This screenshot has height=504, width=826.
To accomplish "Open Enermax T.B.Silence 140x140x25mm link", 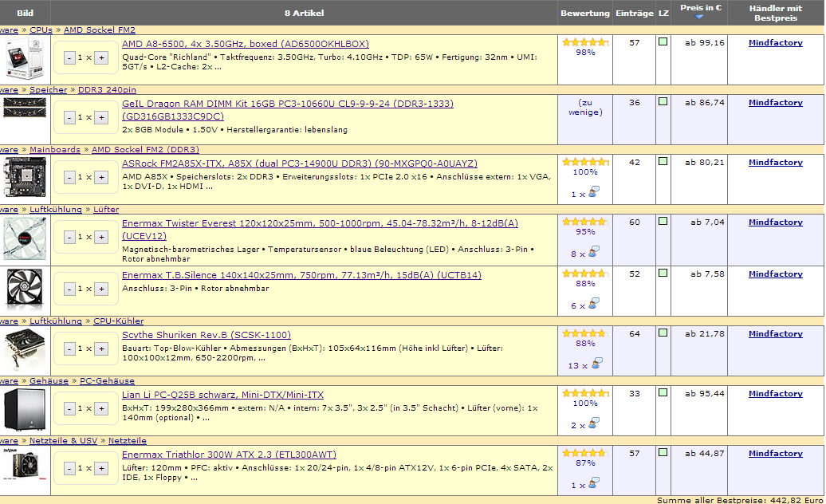I will pos(301,275).
